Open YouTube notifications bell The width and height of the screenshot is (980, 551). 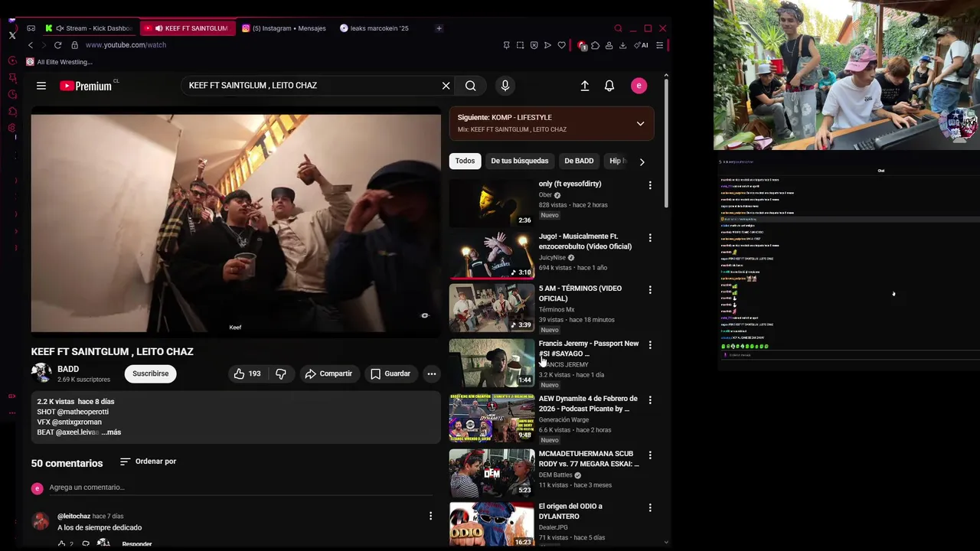[x=609, y=86]
